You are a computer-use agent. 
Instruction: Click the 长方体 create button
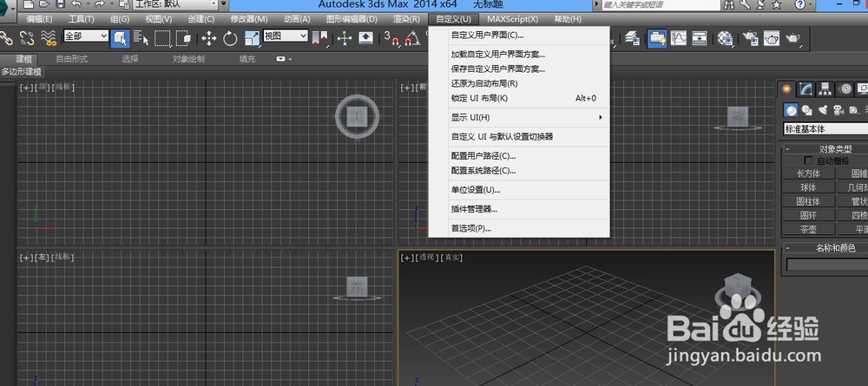pos(808,173)
